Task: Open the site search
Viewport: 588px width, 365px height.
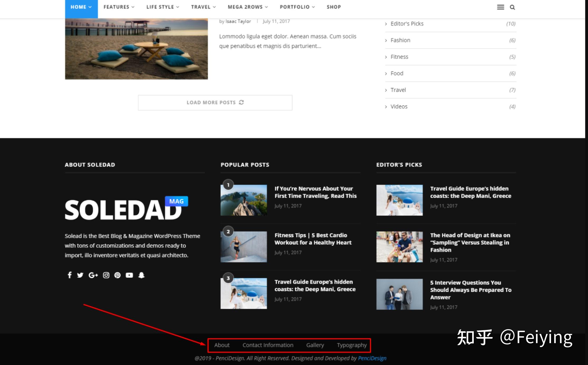Action: tap(512, 7)
